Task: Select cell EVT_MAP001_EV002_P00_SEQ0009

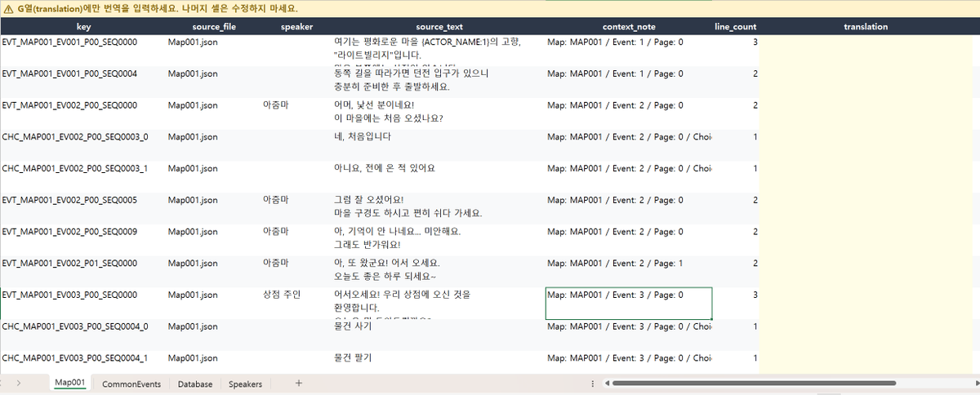Action: click(82, 240)
